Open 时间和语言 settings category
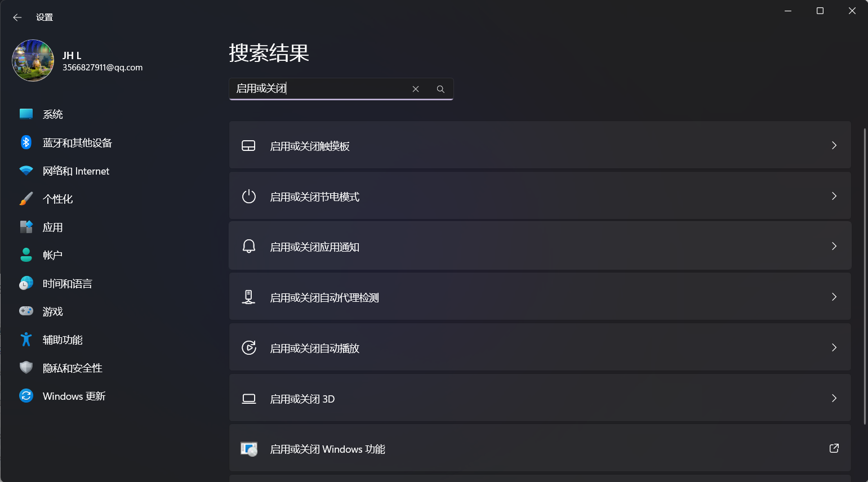This screenshot has height=482, width=868. (x=68, y=284)
